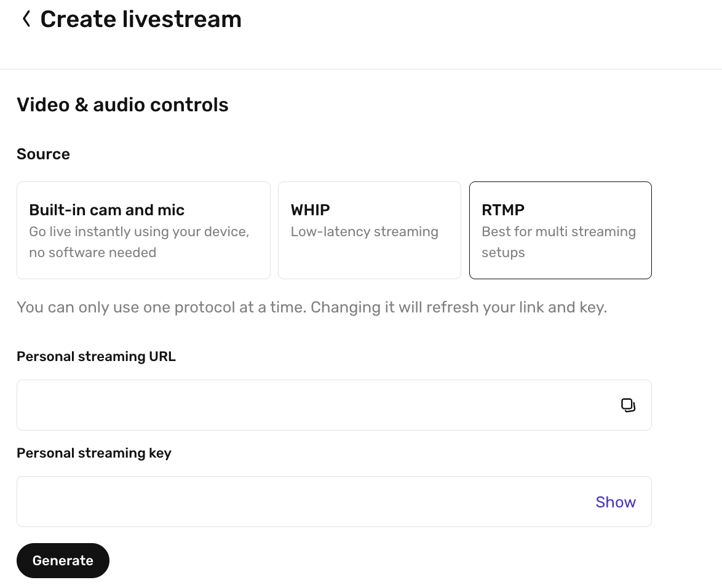Copy the personal streaming URL
This screenshot has width=722, height=588.
tap(628, 405)
